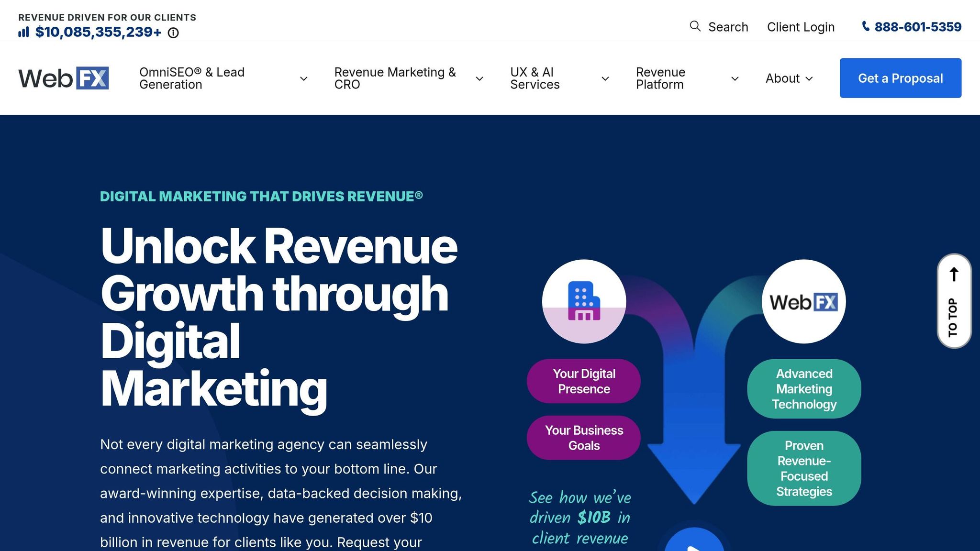Click the Get a Proposal button
Screen dimensions: 980x551
[900, 78]
